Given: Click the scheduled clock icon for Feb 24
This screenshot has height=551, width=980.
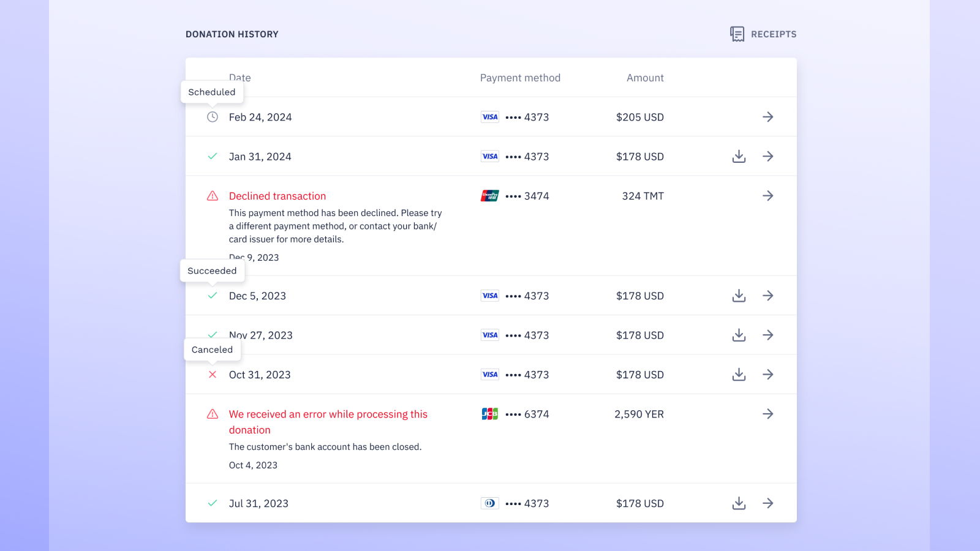Looking at the screenshot, I should tap(213, 117).
